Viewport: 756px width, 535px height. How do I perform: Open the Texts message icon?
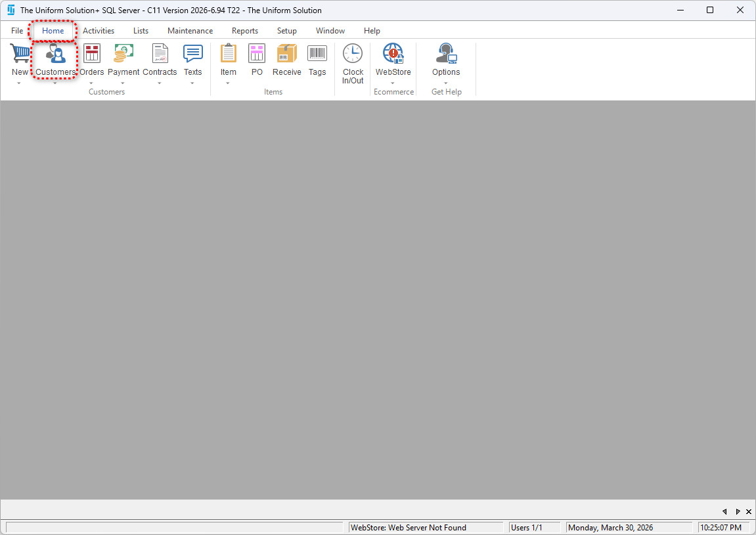point(192,54)
